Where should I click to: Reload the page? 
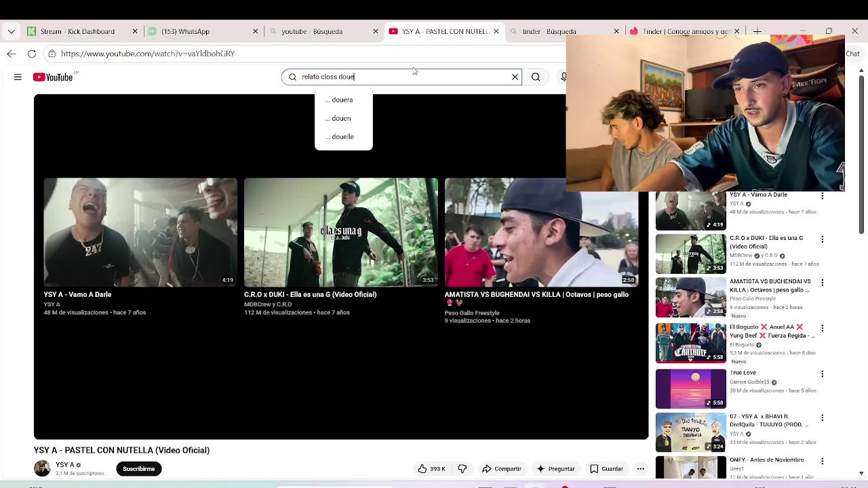(32, 54)
